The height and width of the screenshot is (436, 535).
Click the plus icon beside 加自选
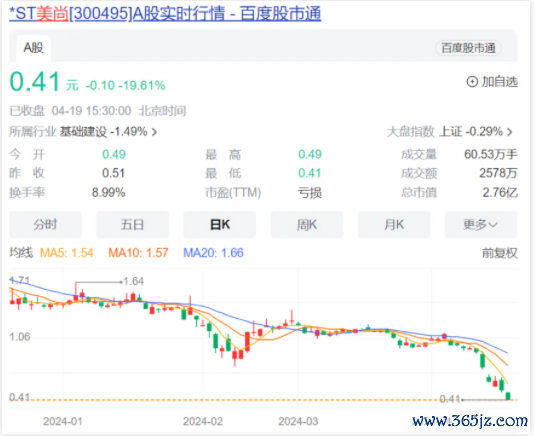472,82
